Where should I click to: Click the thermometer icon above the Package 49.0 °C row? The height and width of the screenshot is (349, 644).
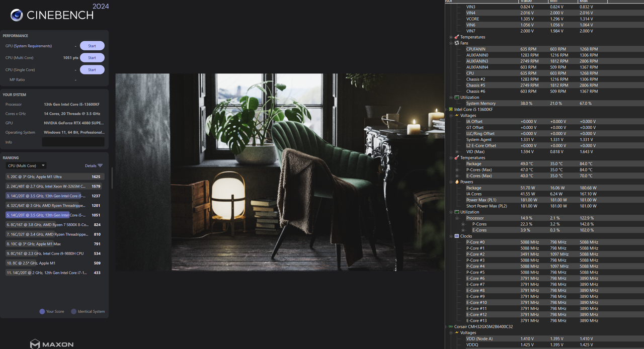tap(457, 158)
